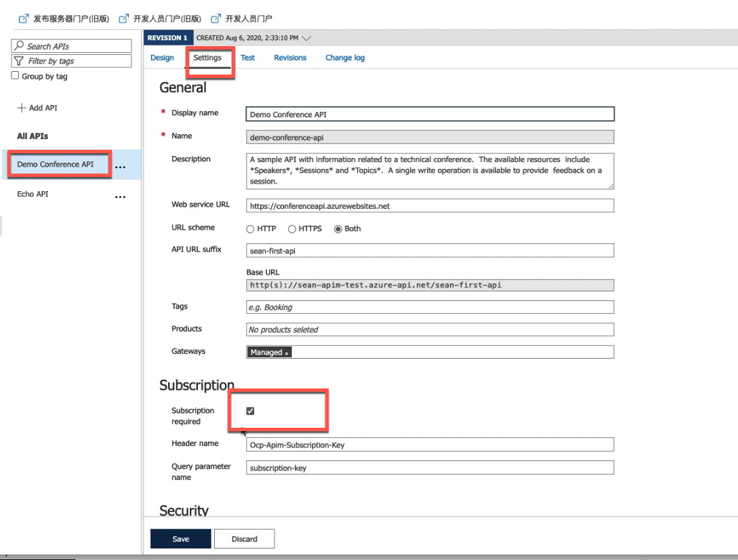
Task: Edit the subscription Header name field
Action: click(x=430, y=445)
